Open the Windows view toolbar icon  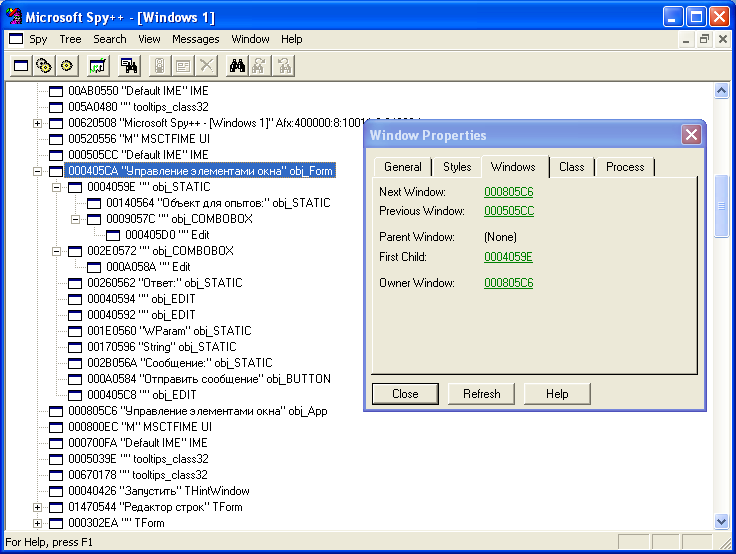20,66
